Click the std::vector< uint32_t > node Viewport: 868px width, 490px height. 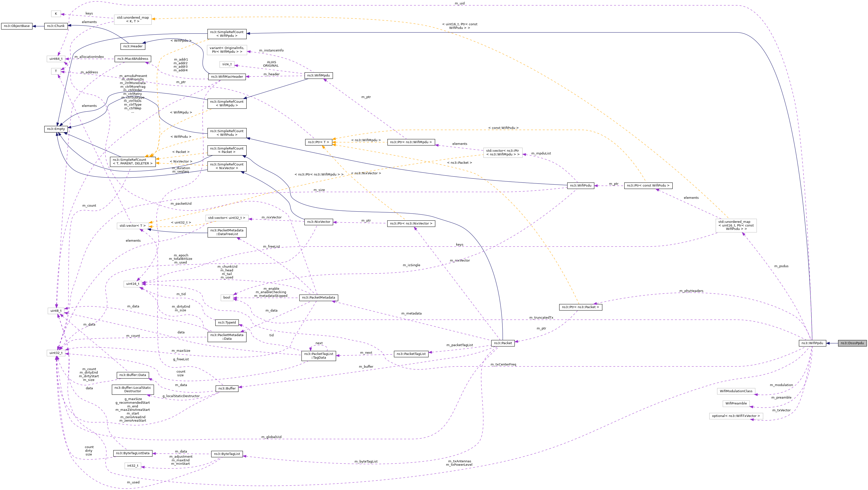pos(227,218)
